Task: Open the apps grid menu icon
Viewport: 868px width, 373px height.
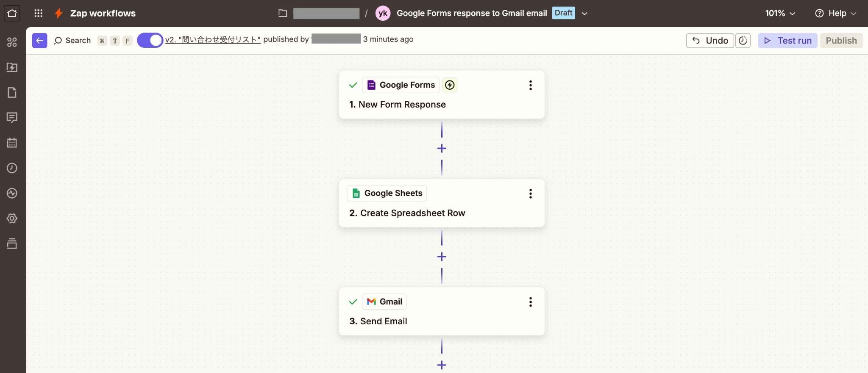Action: 38,13
